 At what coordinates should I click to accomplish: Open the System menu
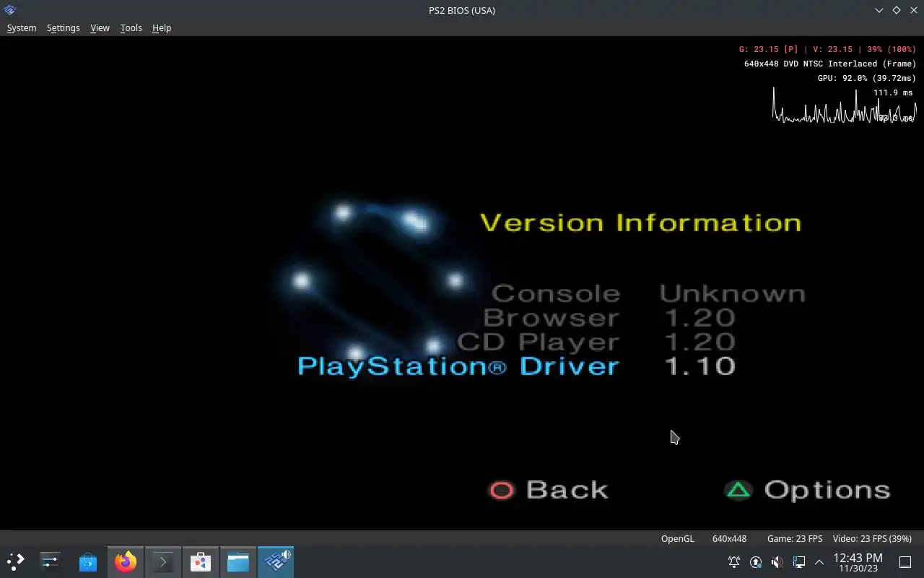click(x=22, y=27)
